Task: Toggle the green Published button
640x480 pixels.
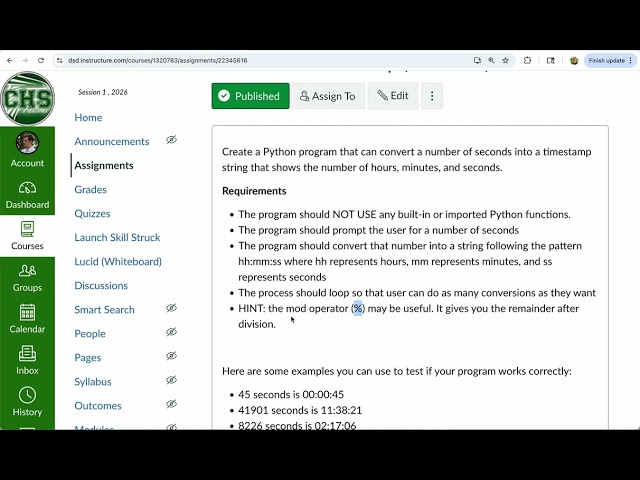Action: pyautogui.click(x=250, y=96)
